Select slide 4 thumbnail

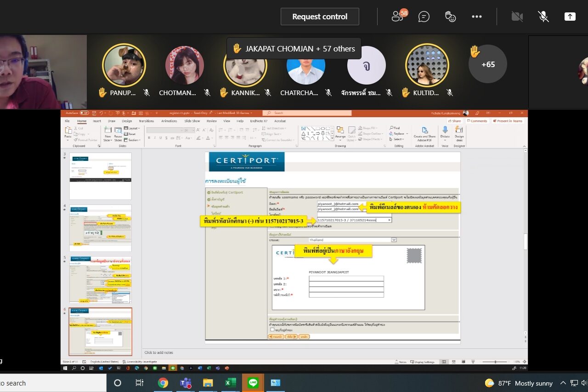(x=101, y=228)
